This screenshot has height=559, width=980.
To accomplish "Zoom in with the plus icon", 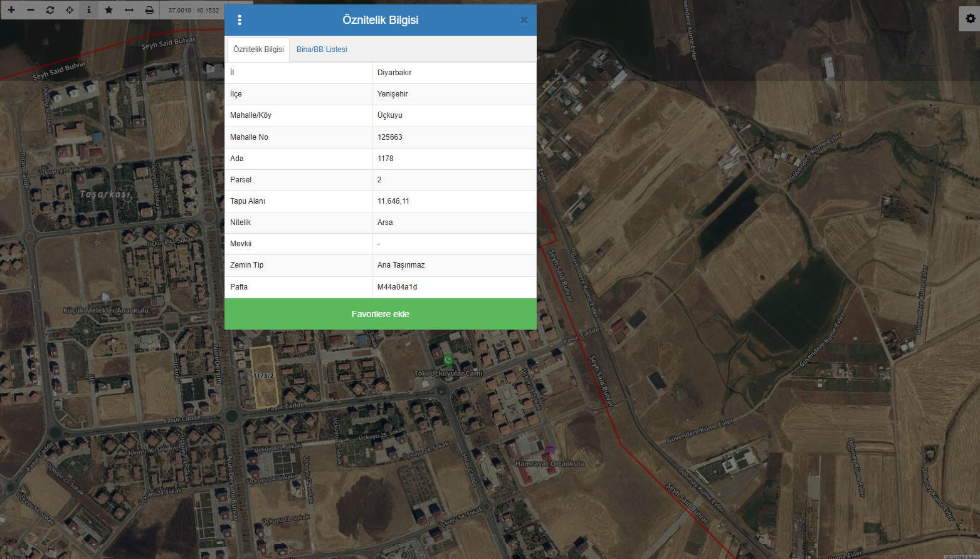I will tap(11, 10).
